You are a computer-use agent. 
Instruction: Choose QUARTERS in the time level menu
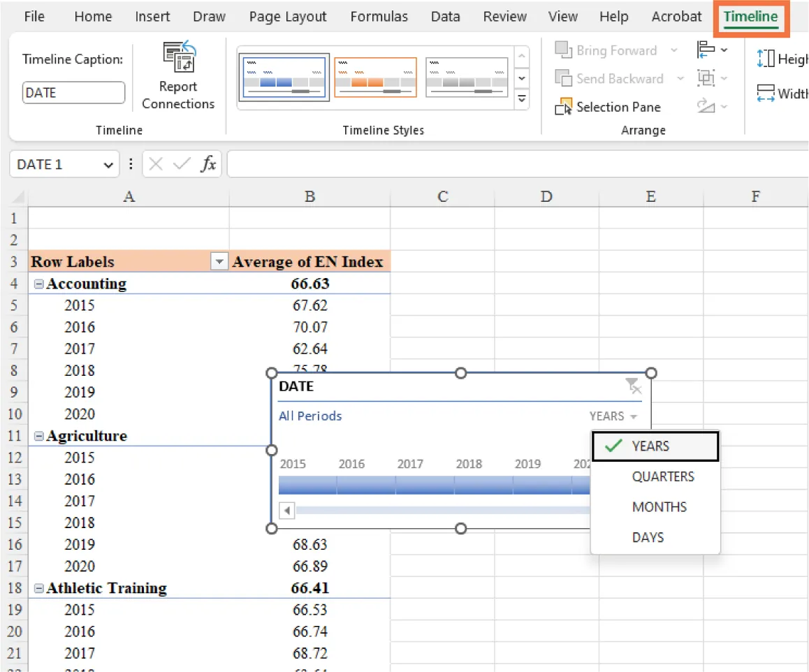pyautogui.click(x=663, y=476)
